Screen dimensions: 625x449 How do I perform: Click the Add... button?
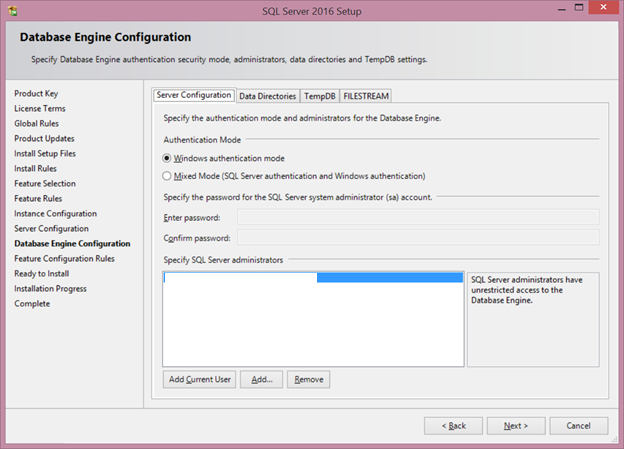pyautogui.click(x=261, y=379)
